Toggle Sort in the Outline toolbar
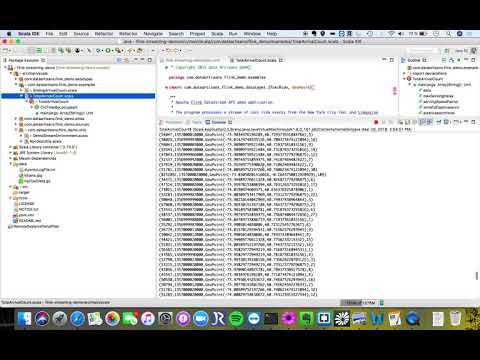 coord(444,60)
